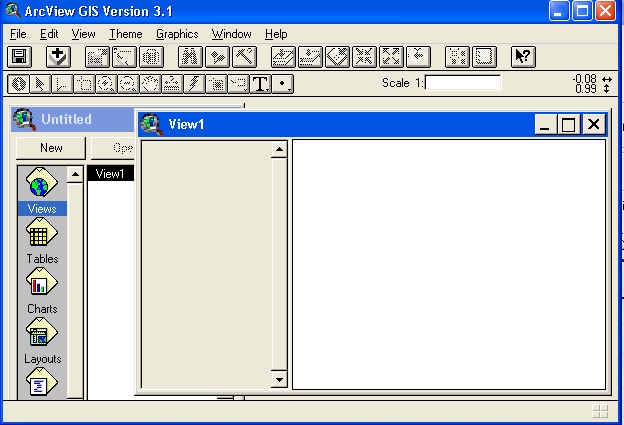Open the Query Builder hammer icon
624x425 pixels.
tap(244, 57)
